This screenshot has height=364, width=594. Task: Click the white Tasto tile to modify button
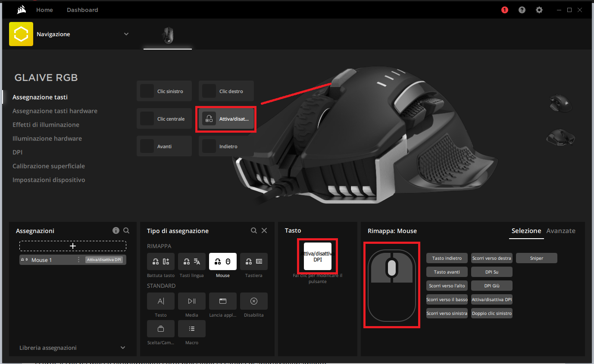pos(318,256)
